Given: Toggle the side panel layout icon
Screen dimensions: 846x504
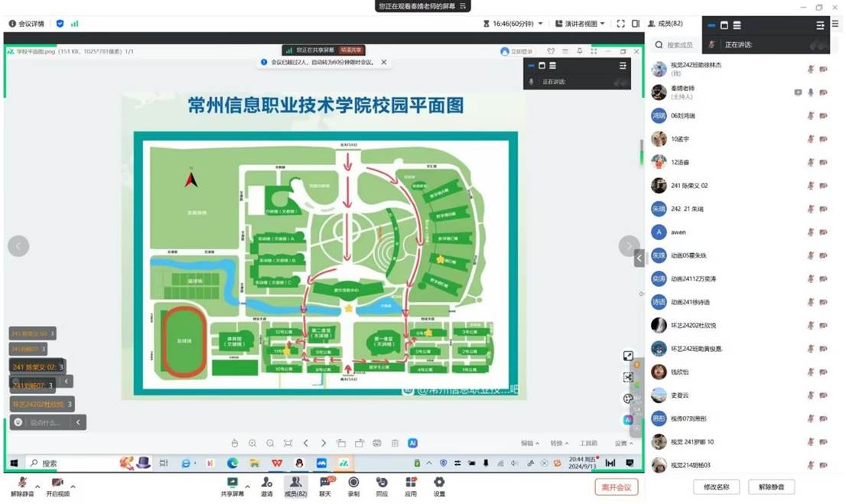Looking at the screenshot, I should (636, 24).
